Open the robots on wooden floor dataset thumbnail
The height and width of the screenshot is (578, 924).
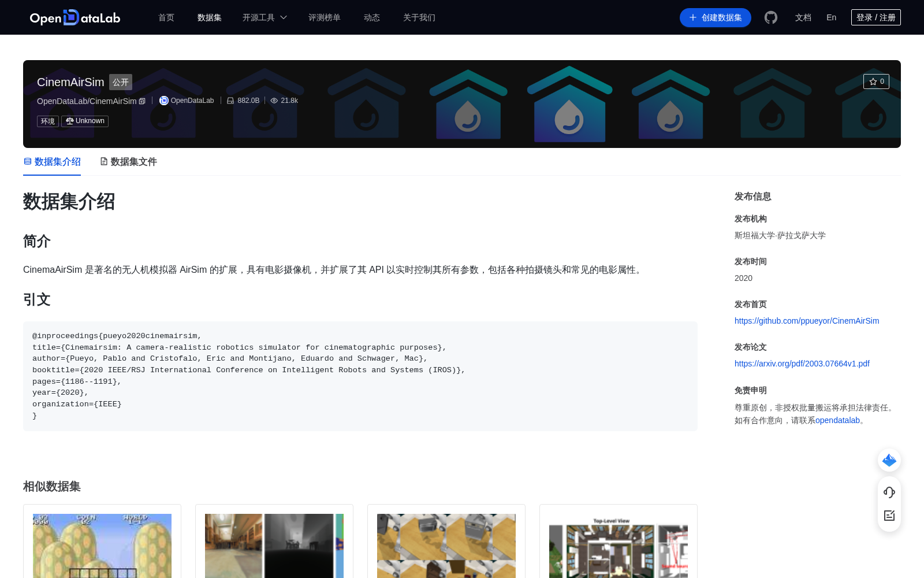click(x=446, y=546)
